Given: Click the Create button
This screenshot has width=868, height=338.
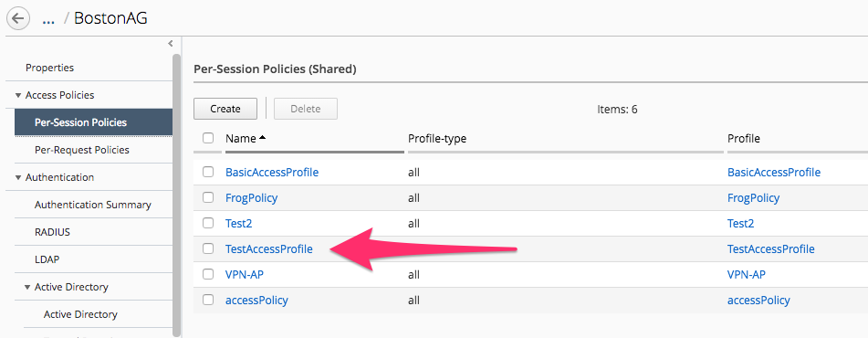Looking at the screenshot, I should click(x=225, y=109).
